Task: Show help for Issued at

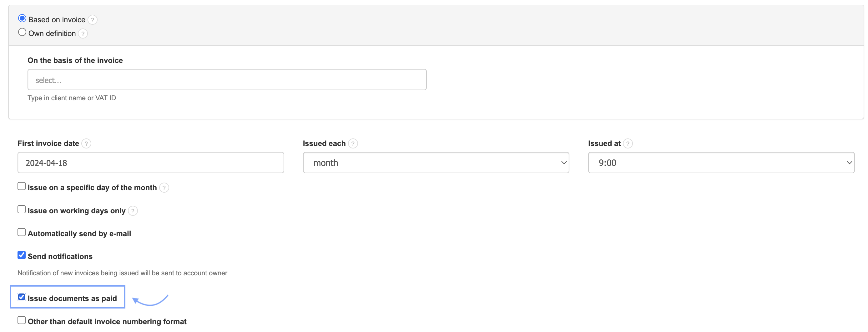Action: [x=628, y=144]
